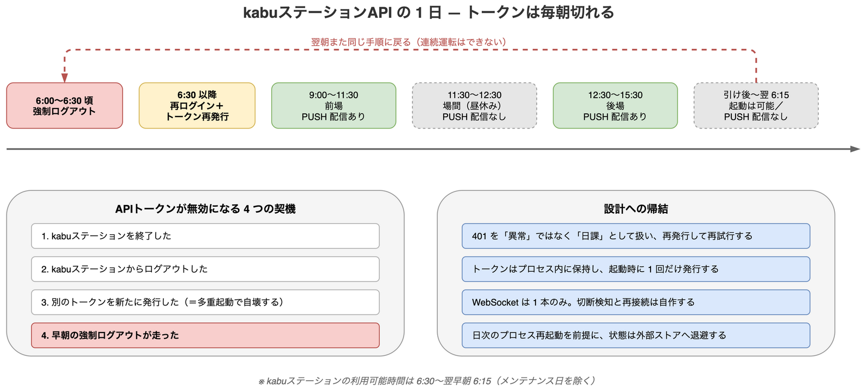
Task: Select the yellow 6:30 以降 再ログイン box
Action: click(x=197, y=106)
